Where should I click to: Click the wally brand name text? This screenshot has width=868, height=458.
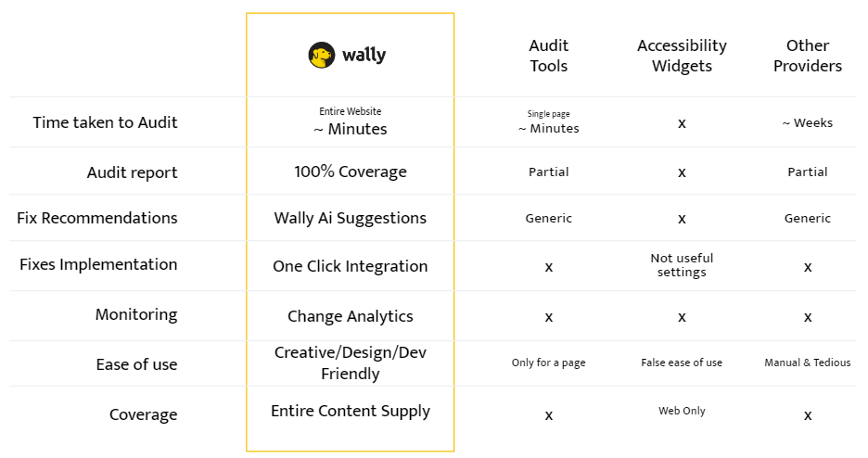(x=363, y=56)
